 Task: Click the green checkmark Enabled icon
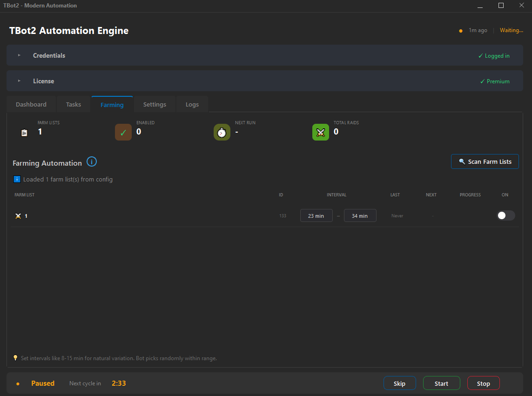tap(123, 132)
